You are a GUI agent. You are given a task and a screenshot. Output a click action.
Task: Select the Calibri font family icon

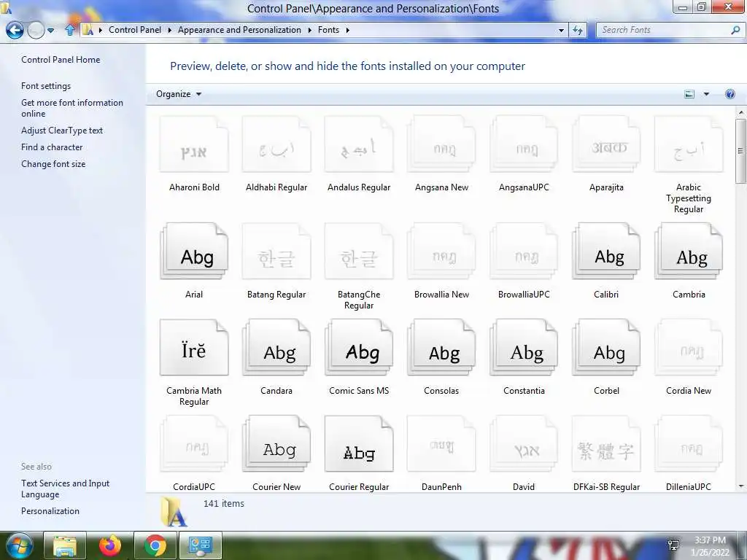click(x=606, y=252)
